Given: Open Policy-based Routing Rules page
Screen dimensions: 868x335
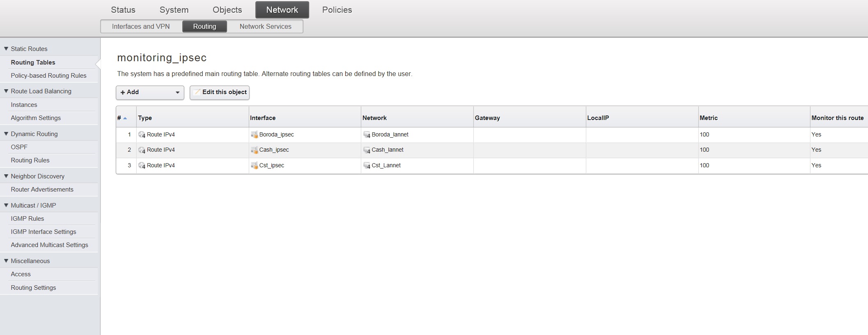Looking at the screenshot, I should (48, 76).
